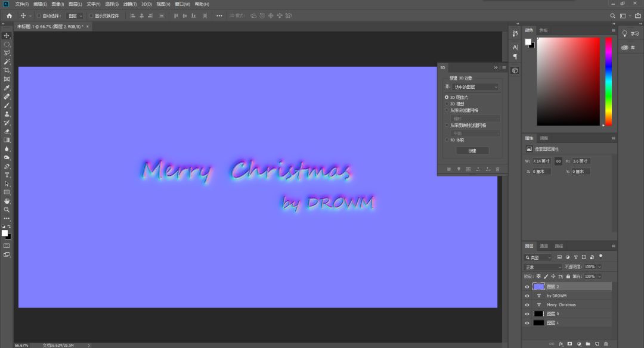Screen dimensions: 644x348
Task: Open the Color panel flyout menu
Action: tap(613, 30)
